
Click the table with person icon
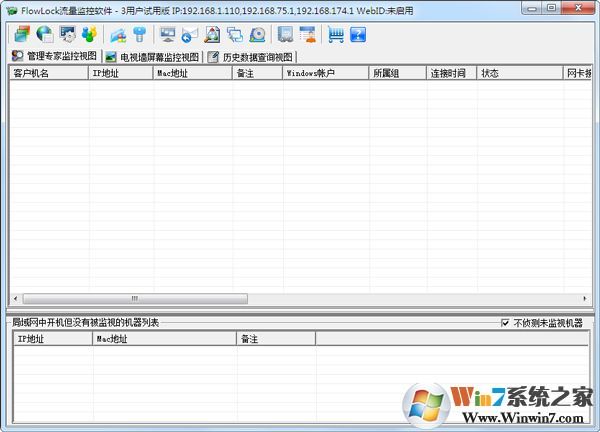(x=308, y=34)
